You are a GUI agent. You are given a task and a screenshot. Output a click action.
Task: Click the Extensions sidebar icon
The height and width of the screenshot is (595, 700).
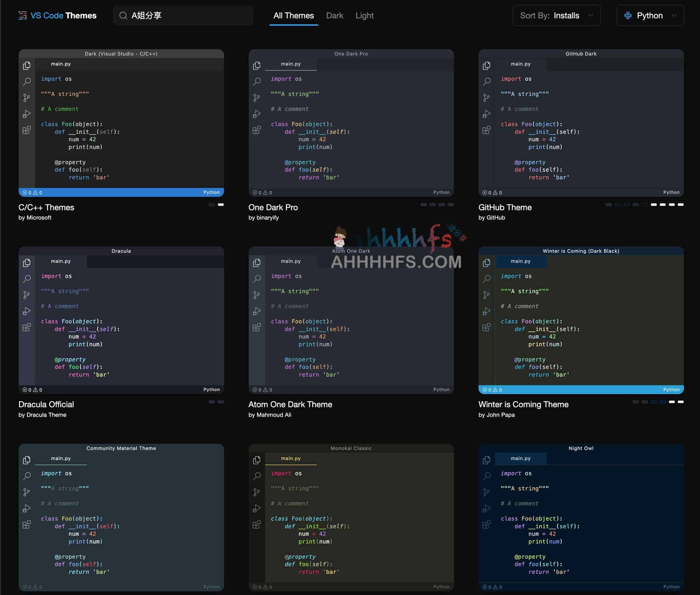27,129
